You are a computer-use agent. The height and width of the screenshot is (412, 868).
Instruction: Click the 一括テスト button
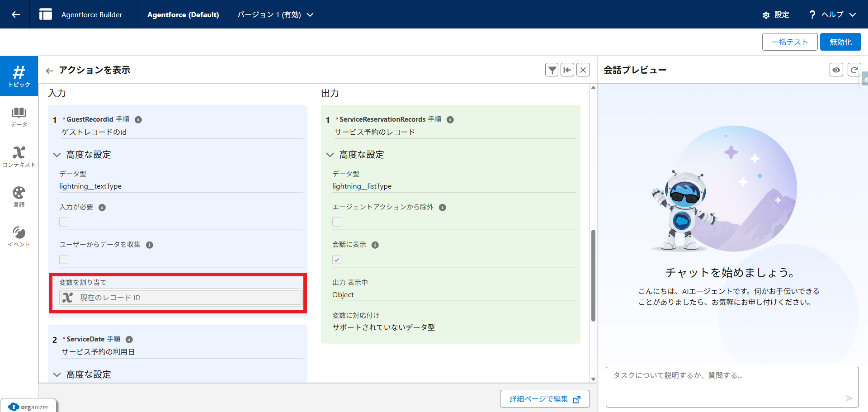click(790, 42)
